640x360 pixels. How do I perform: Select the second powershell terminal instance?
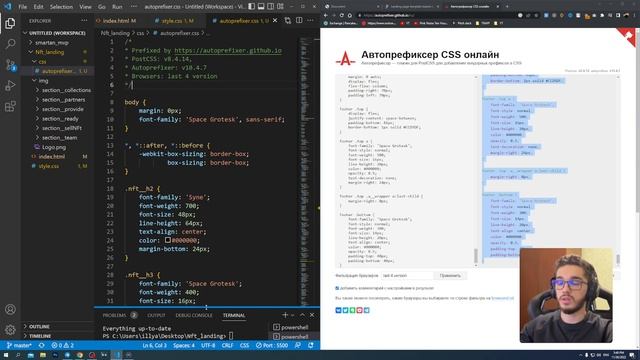tap(291, 337)
